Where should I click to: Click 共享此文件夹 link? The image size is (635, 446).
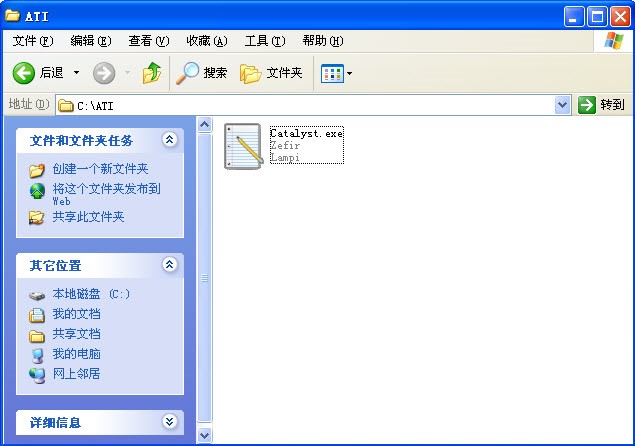[x=88, y=217]
